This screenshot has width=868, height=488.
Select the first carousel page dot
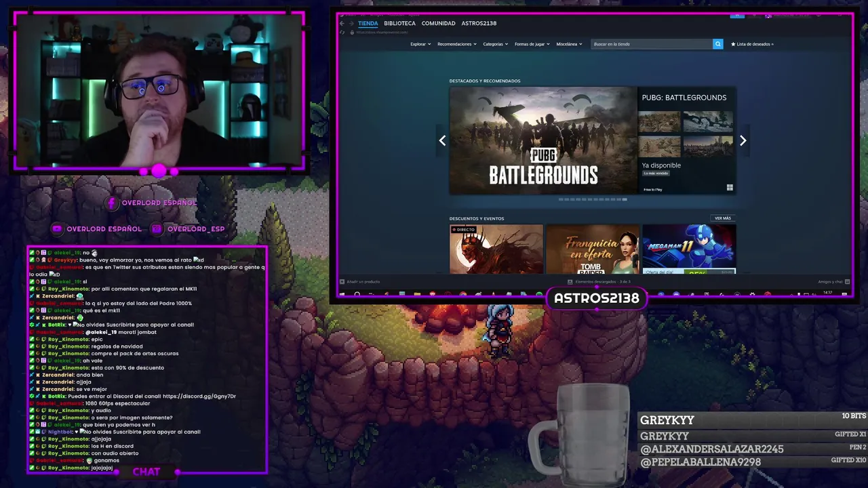pos(561,199)
